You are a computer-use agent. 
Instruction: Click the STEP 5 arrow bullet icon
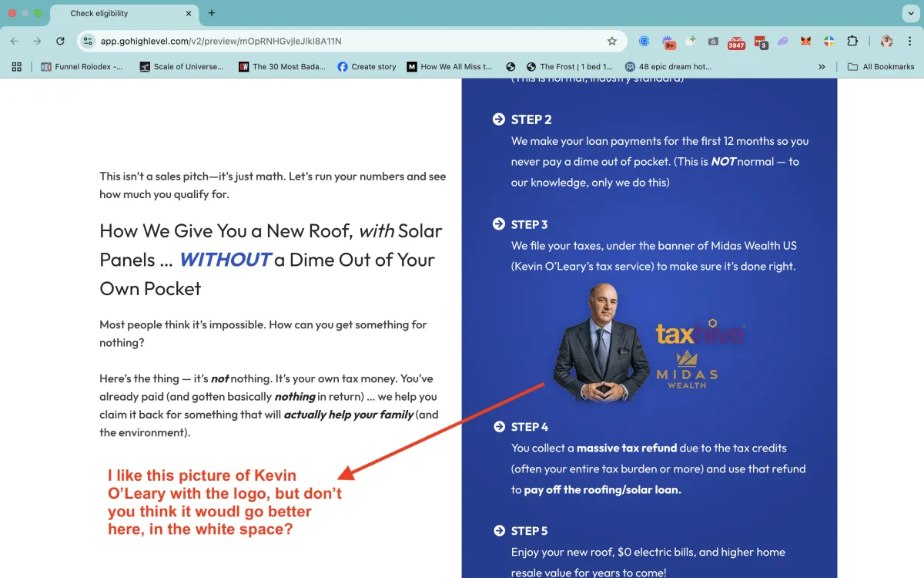(x=498, y=530)
